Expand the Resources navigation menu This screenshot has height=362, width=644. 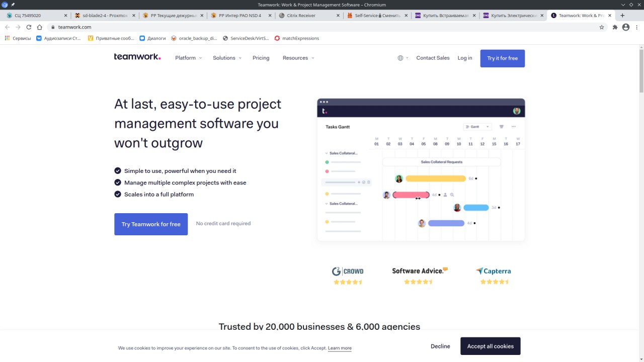tap(298, 58)
